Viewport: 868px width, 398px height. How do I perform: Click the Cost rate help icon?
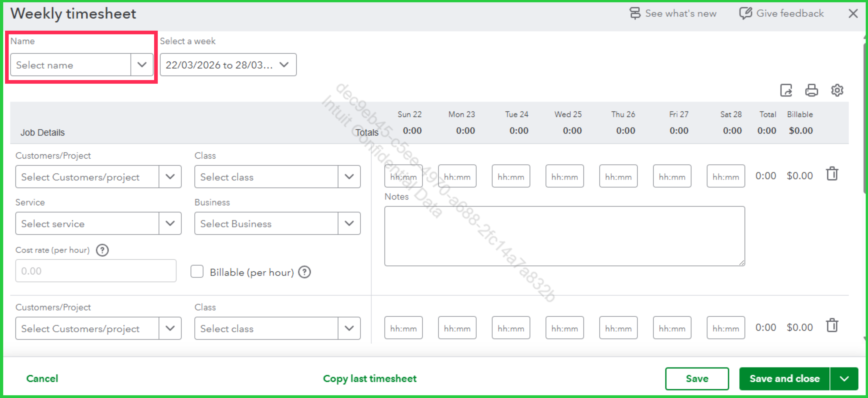[x=102, y=250]
